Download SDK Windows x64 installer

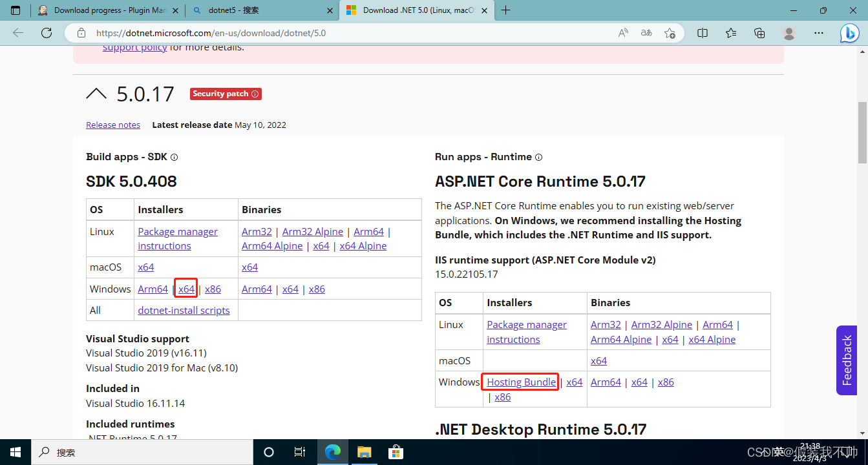[186, 289]
